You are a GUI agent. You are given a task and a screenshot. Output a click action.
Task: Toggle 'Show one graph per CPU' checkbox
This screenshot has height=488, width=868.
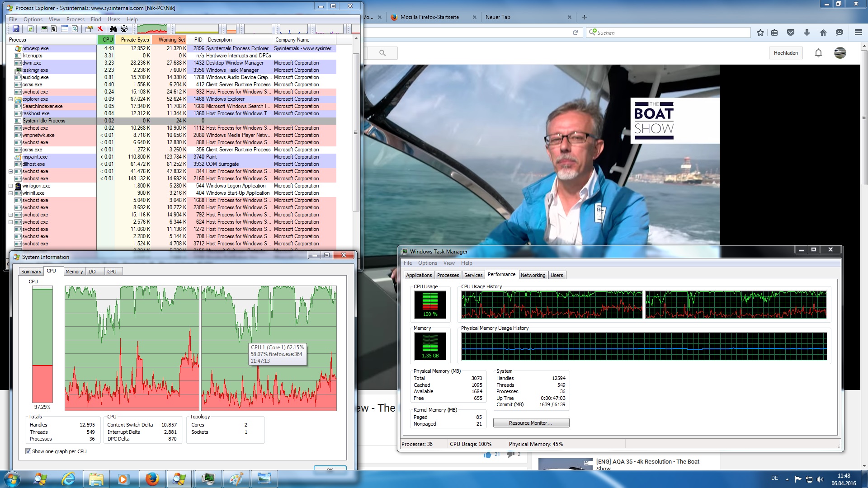point(28,451)
